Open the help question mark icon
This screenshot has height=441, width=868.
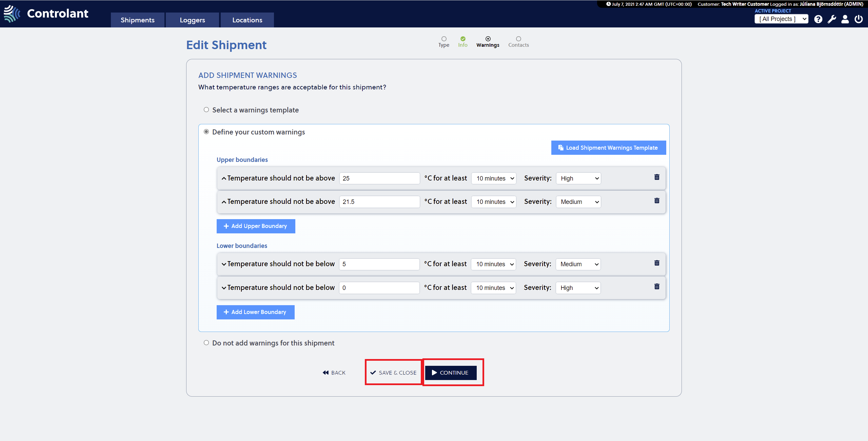818,19
